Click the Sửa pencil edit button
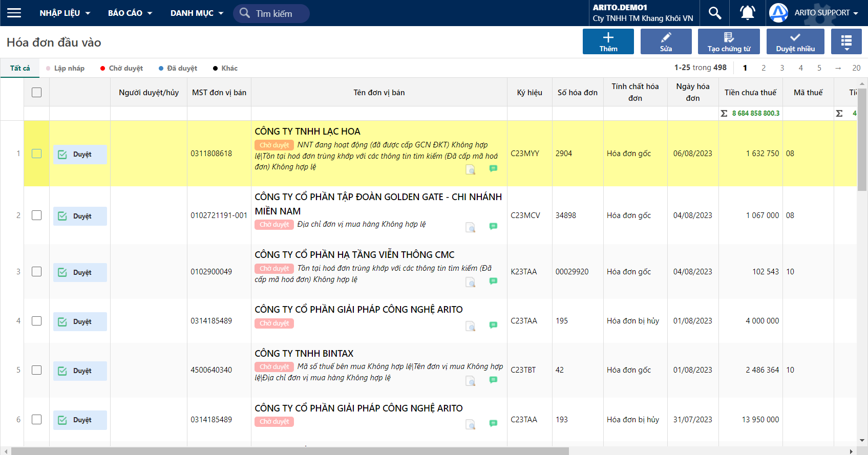Image resolution: width=868 pixels, height=455 pixels. [666, 41]
